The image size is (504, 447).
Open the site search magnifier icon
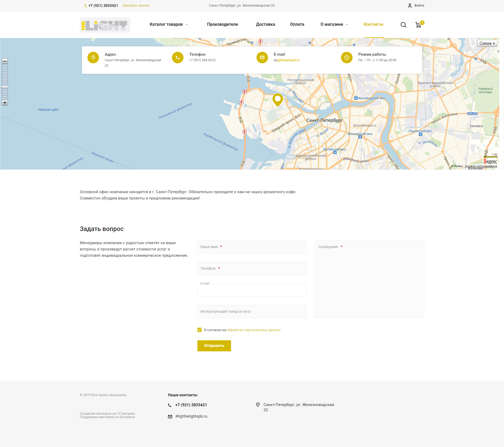403,25
